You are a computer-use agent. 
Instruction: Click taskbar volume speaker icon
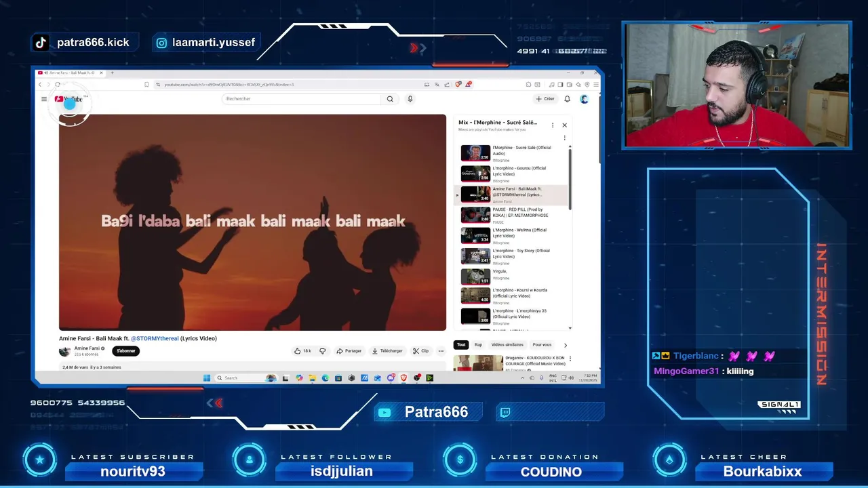[x=571, y=378]
